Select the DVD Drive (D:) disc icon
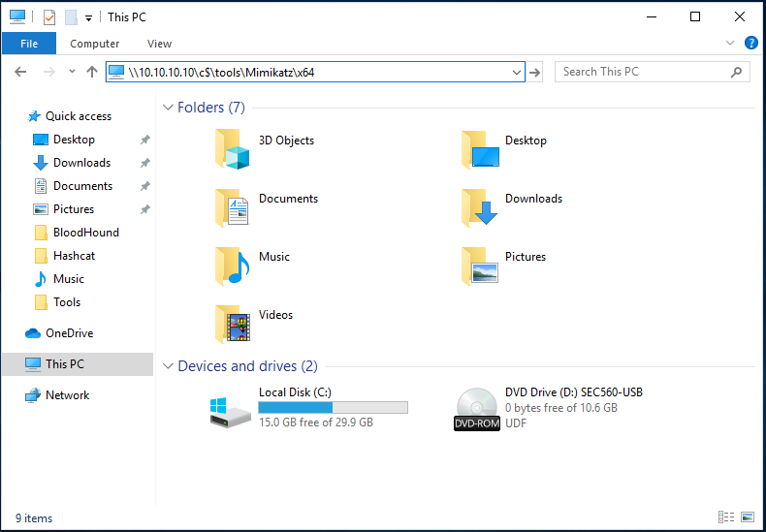This screenshot has width=766, height=532. pos(477,410)
